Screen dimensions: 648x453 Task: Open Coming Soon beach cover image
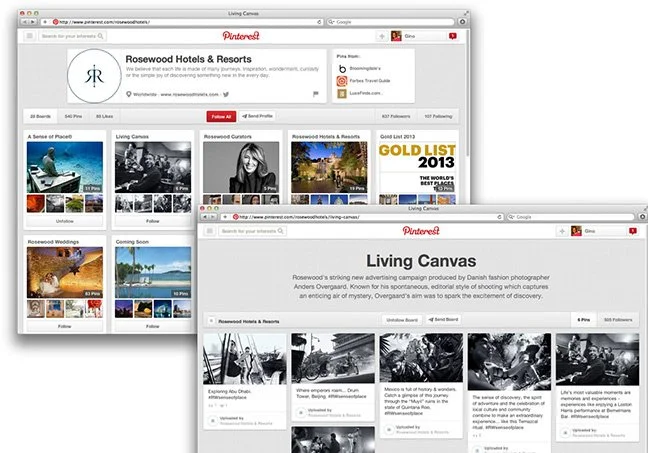pos(153,272)
